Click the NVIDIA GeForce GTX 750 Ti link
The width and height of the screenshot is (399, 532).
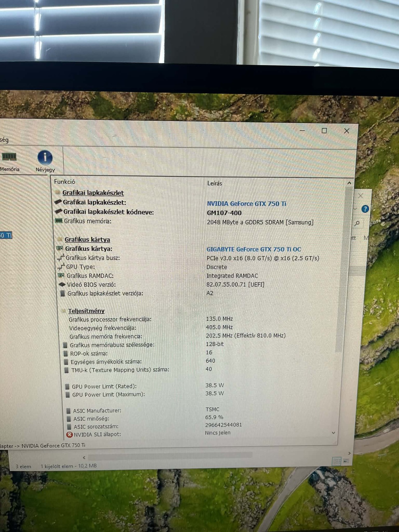[x=246, y=204]
